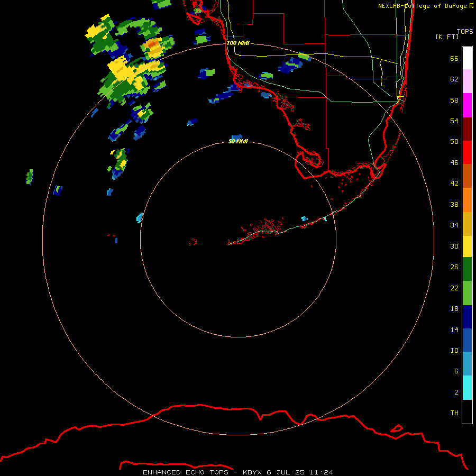Pick the light green swatch between 26 and 30
The height and width of the screenshot is (476, 476).
[x=467, y=293]
